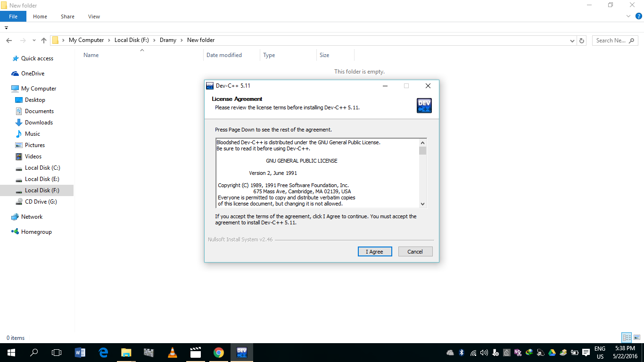
Task: Open the Share ribbon tab
Action: tap(67, 16)
